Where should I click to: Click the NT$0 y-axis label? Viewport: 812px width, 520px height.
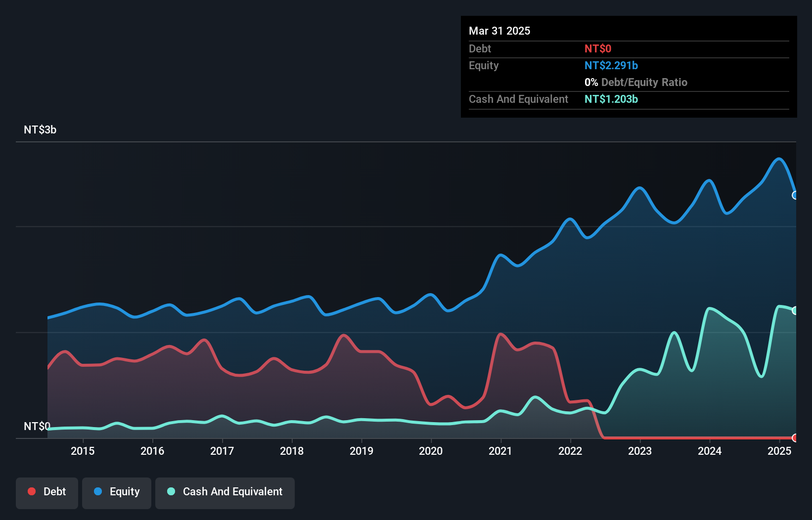[37, 426]
